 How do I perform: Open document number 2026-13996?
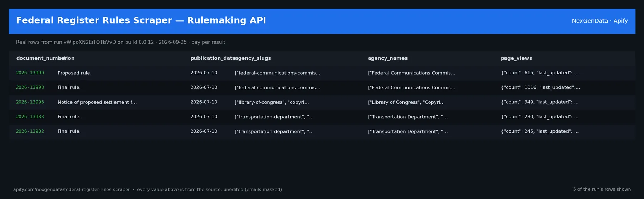(x=30, y=102)
